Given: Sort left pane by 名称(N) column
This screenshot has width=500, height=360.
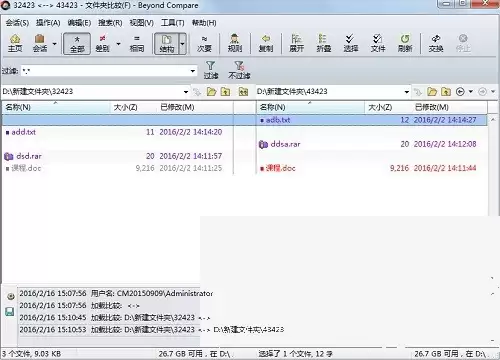Looking at the screenshot, I should point(56,107).
